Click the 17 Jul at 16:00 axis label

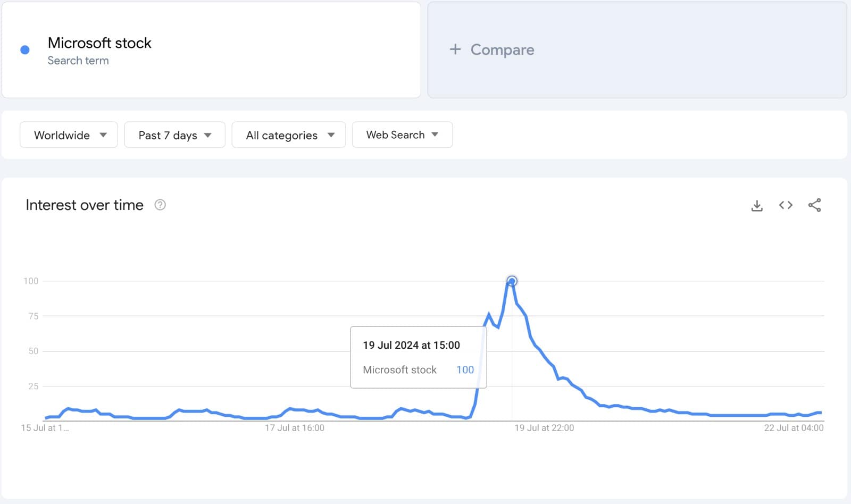[x=295, y=428]
